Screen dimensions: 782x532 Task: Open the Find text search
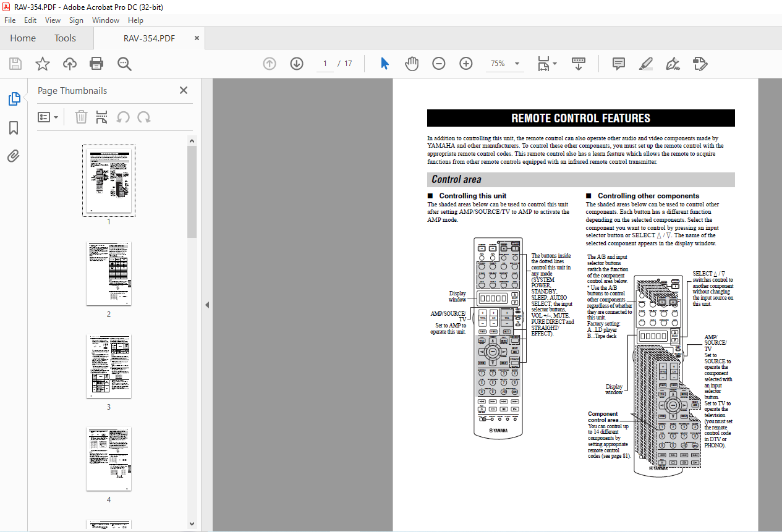pyautogui.click(x=124, y=64)
